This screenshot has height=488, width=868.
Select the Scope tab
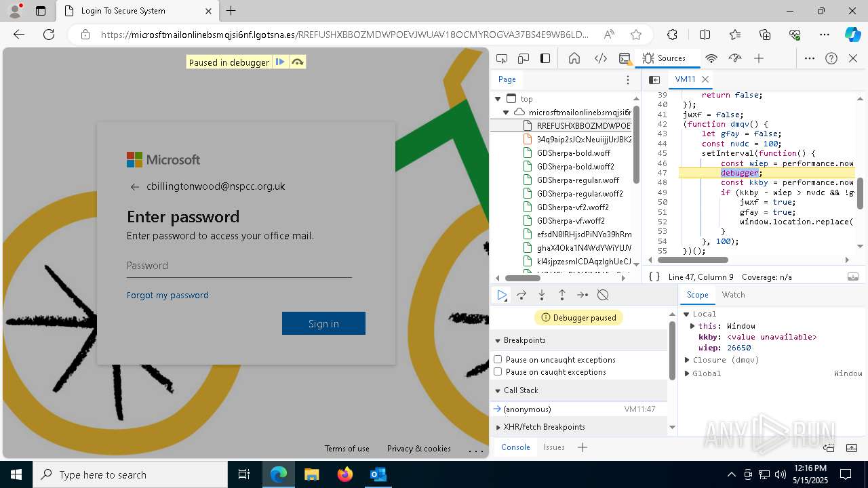click(697, 295)
